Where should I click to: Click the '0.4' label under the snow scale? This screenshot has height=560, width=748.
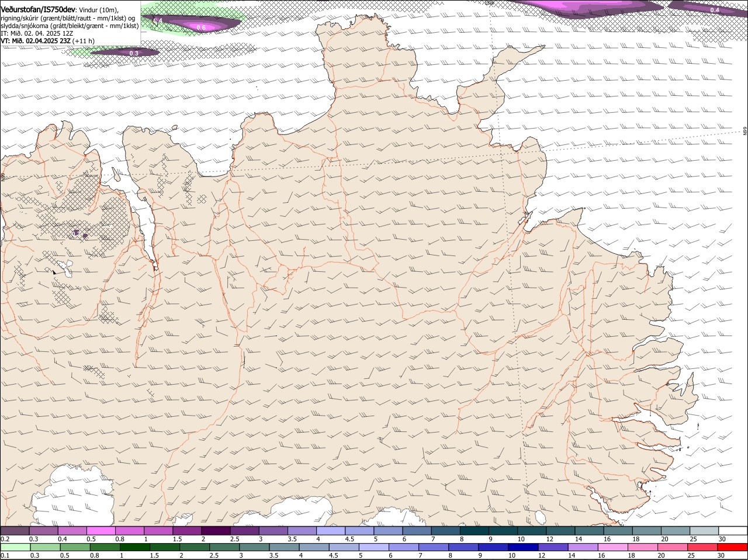63,538
